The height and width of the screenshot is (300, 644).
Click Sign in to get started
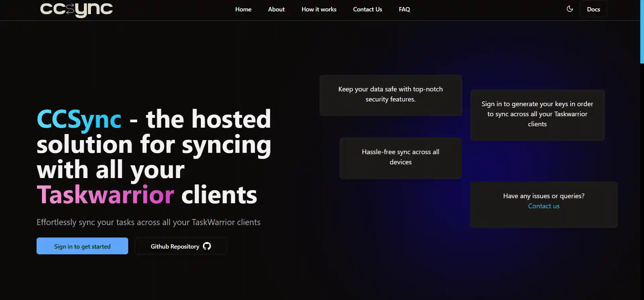click(82, 246)
